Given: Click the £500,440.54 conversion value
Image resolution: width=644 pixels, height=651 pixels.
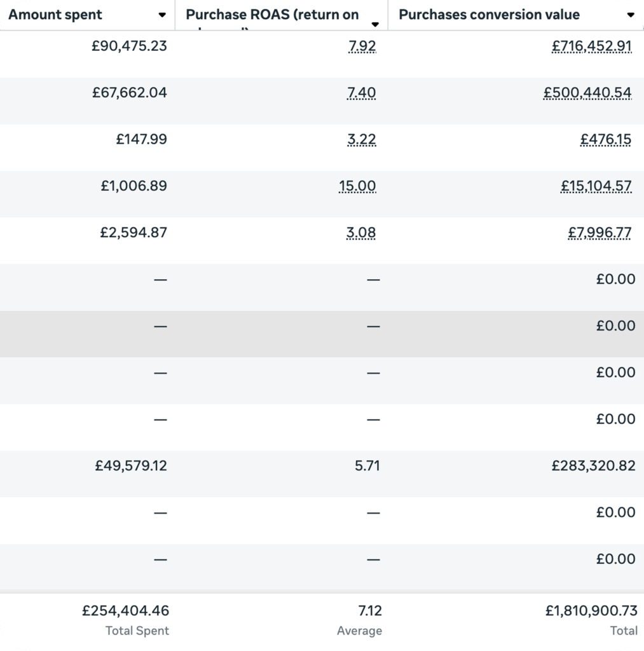Looking at the screenshot, I should click(587, 92).
